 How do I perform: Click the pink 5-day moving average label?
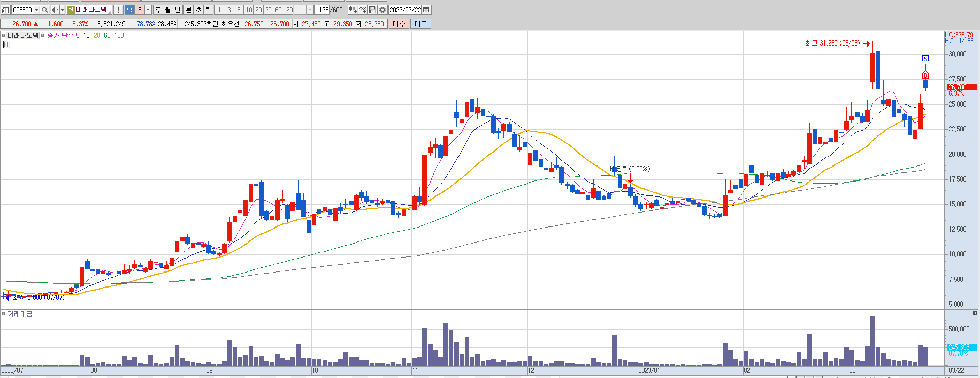point(78,35)
